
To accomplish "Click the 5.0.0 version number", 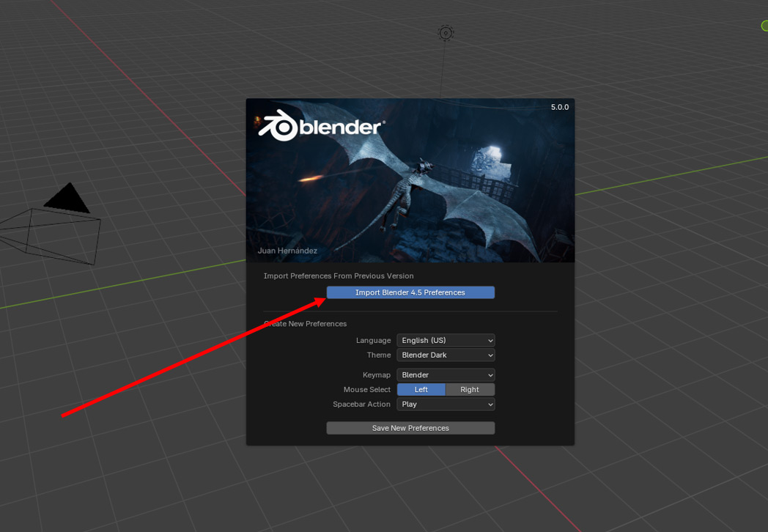I will pos(559,107).
